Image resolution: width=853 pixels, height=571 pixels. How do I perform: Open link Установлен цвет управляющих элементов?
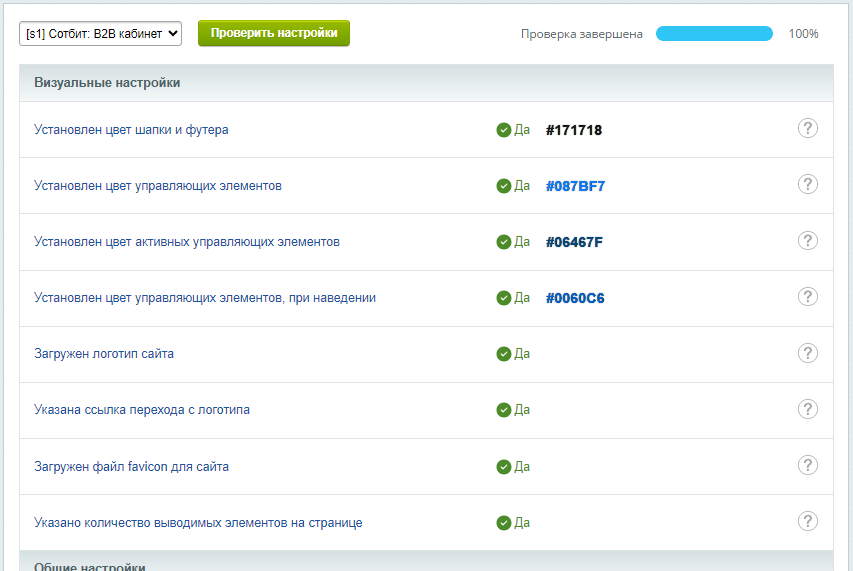(x=158, y=186)
